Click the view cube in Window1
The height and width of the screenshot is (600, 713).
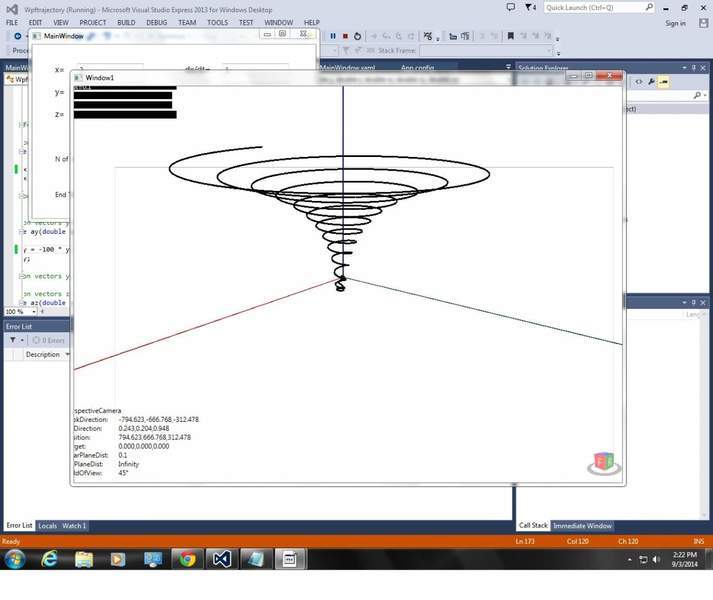[x=603, y=462]
